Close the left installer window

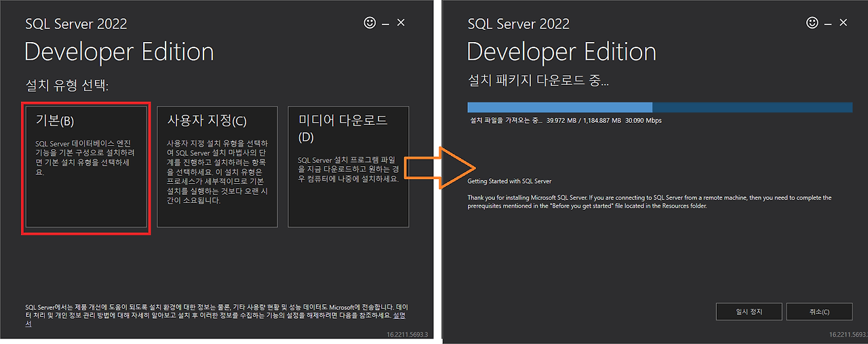401,23
